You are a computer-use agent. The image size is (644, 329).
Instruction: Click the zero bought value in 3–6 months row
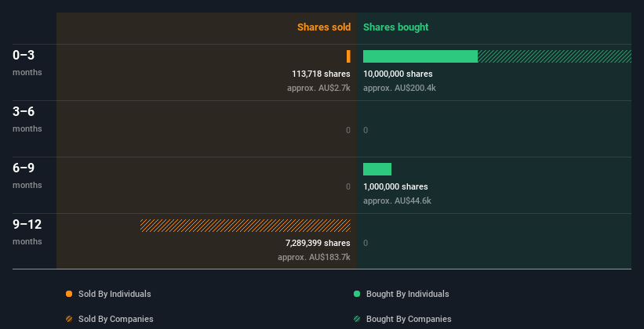pos(366,131)
